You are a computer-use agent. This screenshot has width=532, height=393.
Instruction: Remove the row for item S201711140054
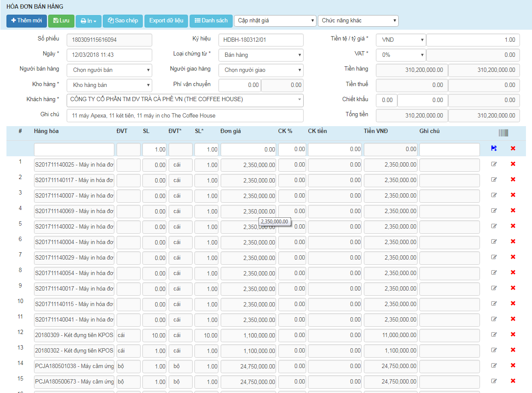513,272
